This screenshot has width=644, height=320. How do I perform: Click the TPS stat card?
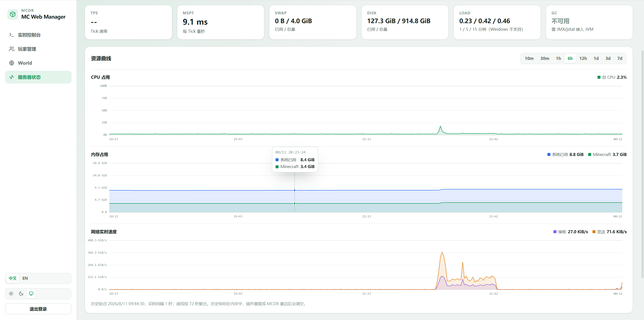click(128, 22)
